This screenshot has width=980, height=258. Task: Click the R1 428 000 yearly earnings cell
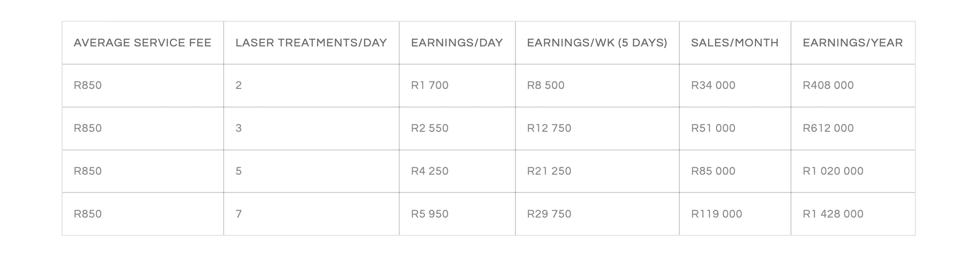833,214
